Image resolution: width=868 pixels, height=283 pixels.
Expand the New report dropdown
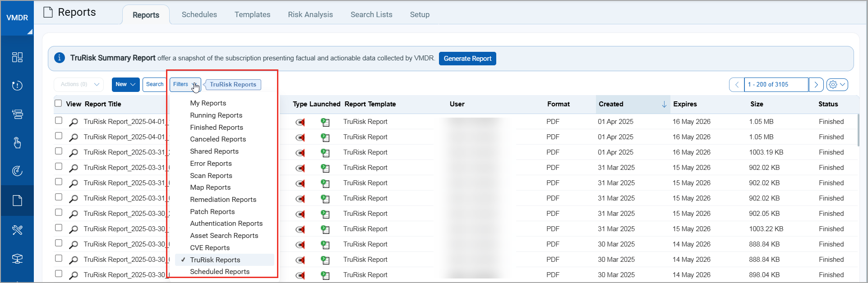pyautogui.click(x=125, y=84)
